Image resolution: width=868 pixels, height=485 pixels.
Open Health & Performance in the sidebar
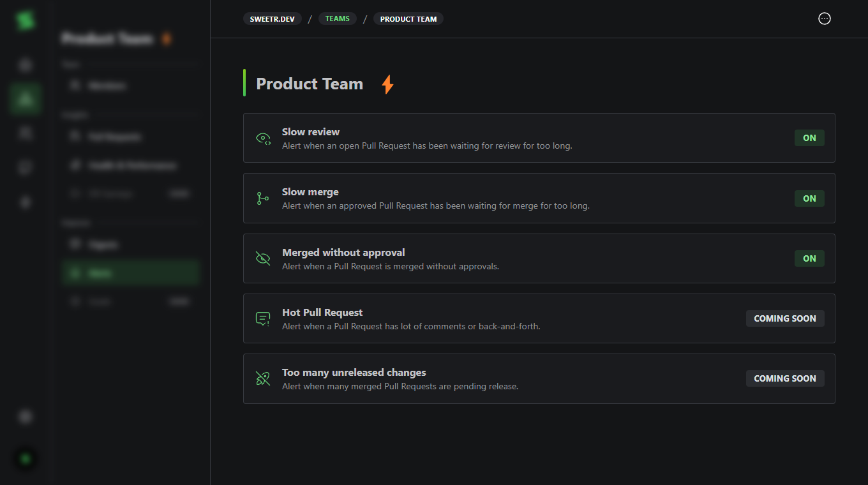131,165
